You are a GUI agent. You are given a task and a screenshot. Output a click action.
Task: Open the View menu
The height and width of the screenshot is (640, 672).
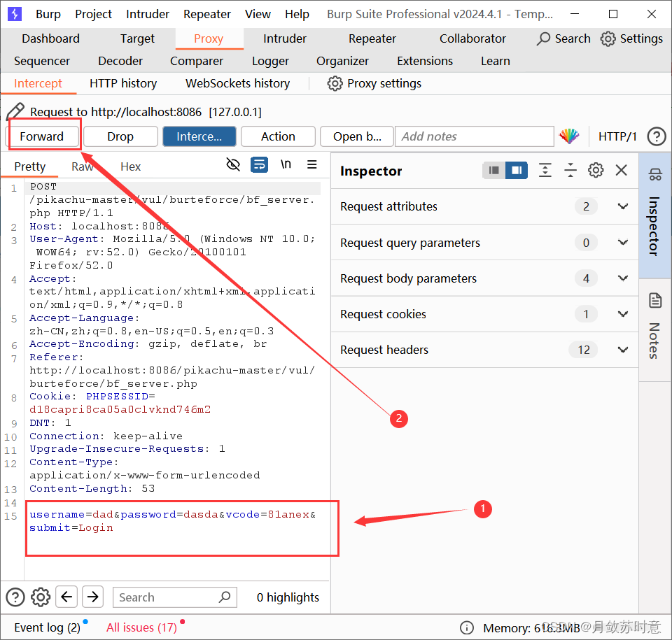click(258, 14)
